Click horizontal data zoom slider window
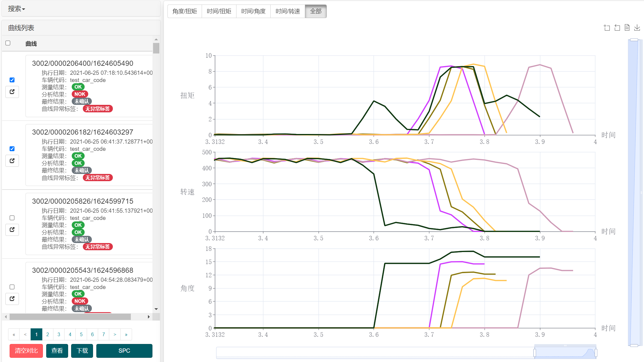Screen dimensions: 644x362 point(565,353)
